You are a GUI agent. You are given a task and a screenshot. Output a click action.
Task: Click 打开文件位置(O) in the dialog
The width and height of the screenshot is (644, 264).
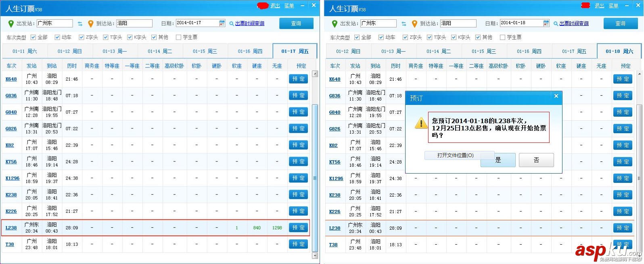456,155
